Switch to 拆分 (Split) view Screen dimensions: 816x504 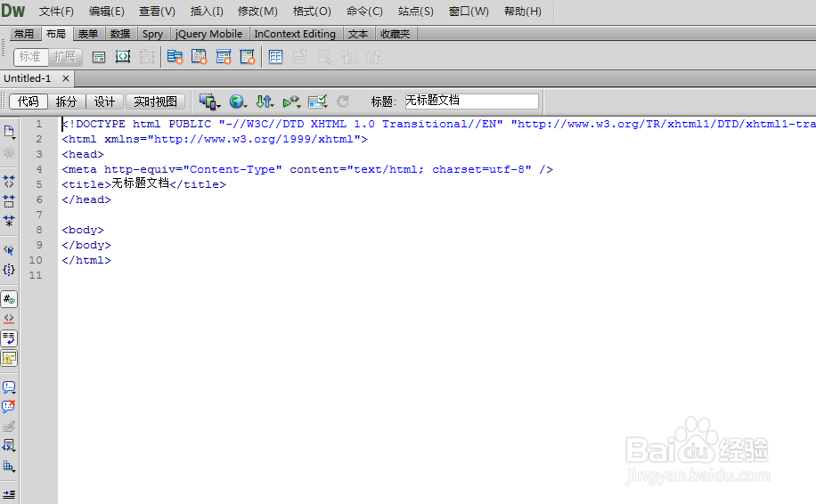point(66,102)
